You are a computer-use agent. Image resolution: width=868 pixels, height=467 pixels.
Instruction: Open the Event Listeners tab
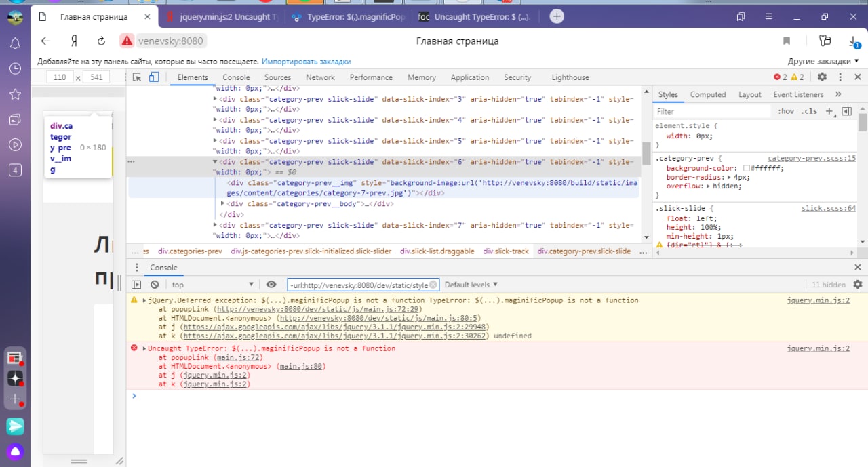click(x=798, y=94)
